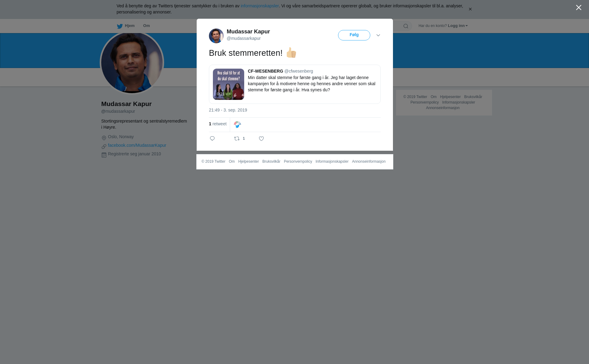The image size is (589, 364).
Task: Like the tweet with heart icon
Action: (261, 139)
